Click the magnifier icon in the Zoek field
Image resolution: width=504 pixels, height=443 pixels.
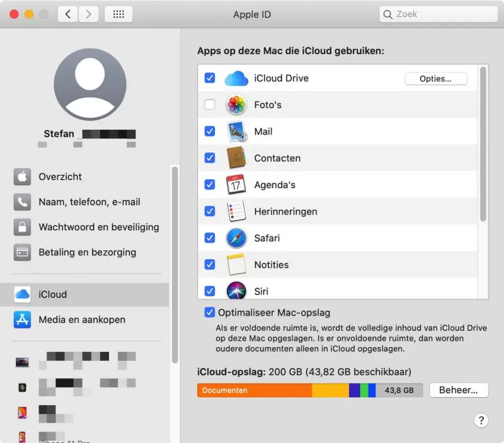(388, 15)
